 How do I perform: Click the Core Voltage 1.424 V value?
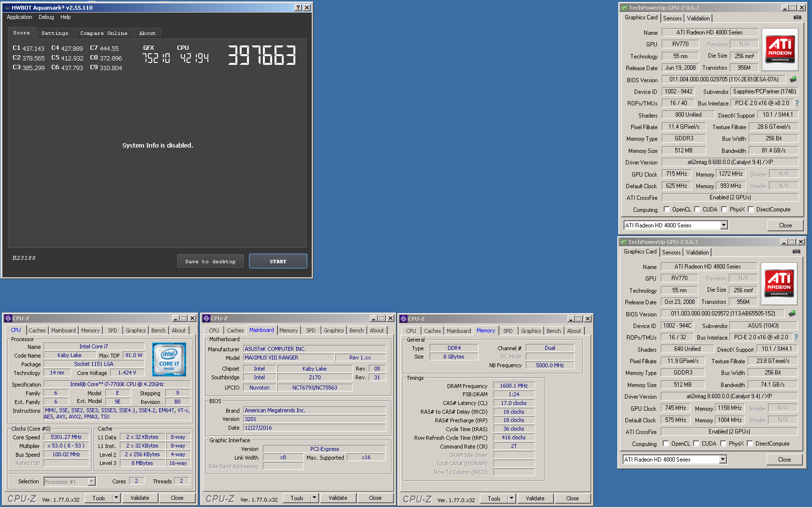[x=127, y=373]
